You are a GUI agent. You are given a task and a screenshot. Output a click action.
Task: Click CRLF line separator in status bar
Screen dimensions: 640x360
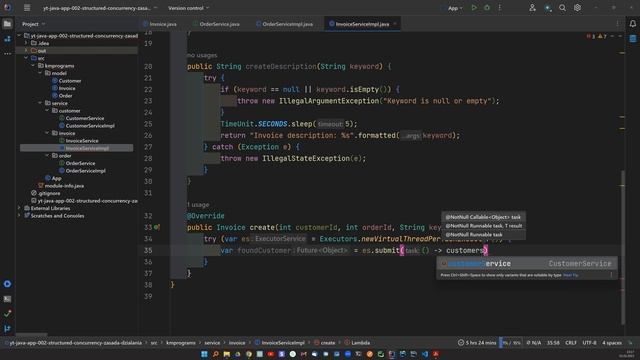571,343
